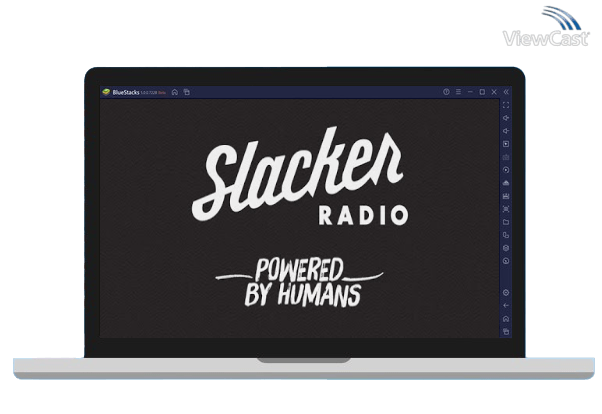Click the sidebar icon above screenshot tool
The image size is (602, 414).
[506, 196]
